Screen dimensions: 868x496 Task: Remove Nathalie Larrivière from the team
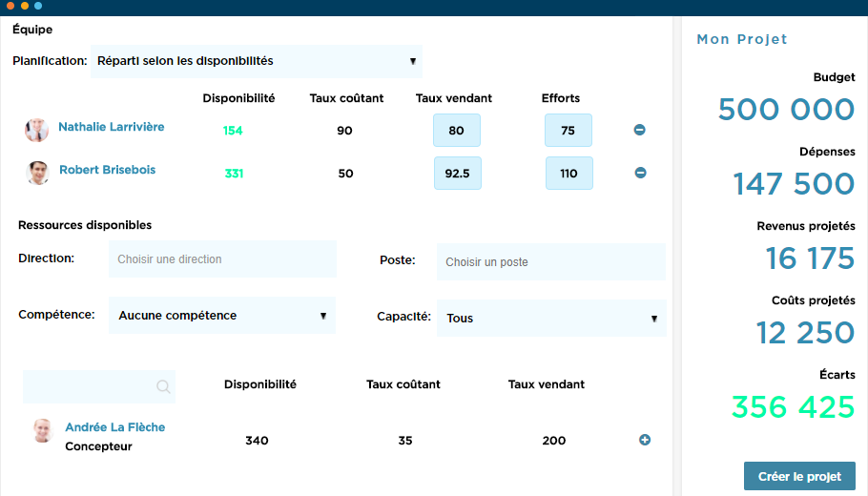pyautogui.click(x=639, y=130)
